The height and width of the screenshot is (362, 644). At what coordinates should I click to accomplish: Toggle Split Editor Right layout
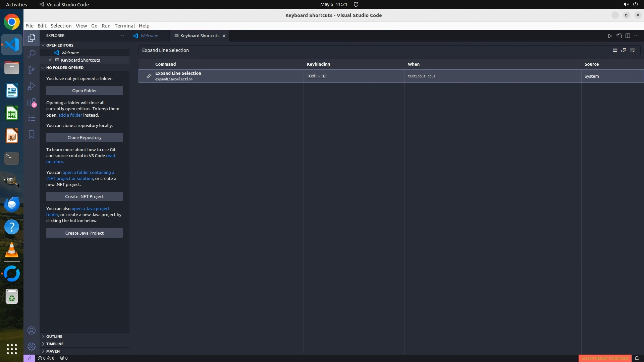coord(628,36)
